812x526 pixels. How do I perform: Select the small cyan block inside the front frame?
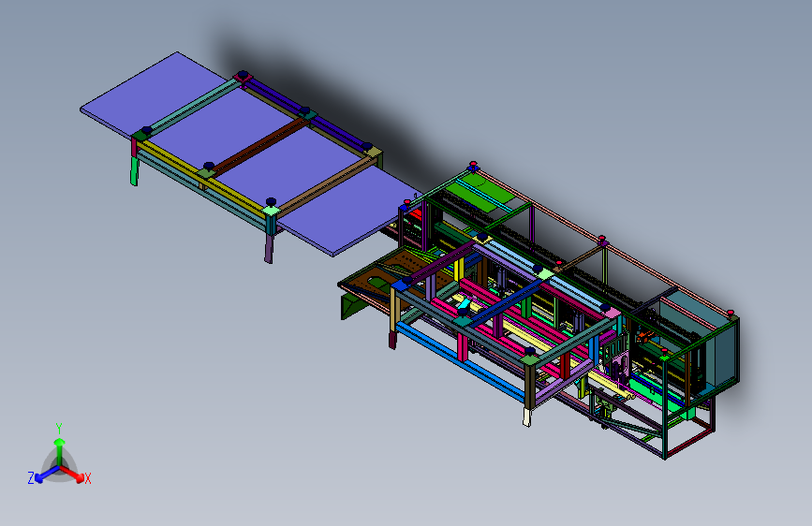(x=464, y=304)
